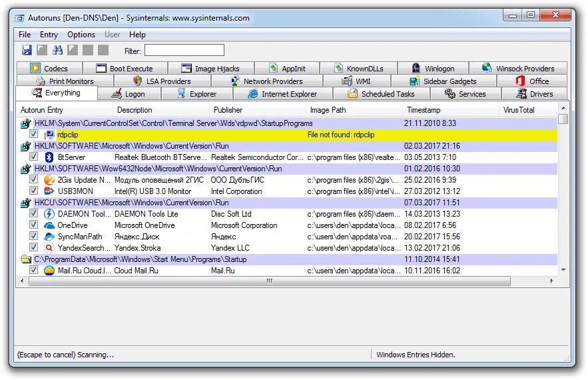Click the vertical scrollbar down arrow
Image resolution: width=588 pixels, height=380 pixels.
coord(563,270)
